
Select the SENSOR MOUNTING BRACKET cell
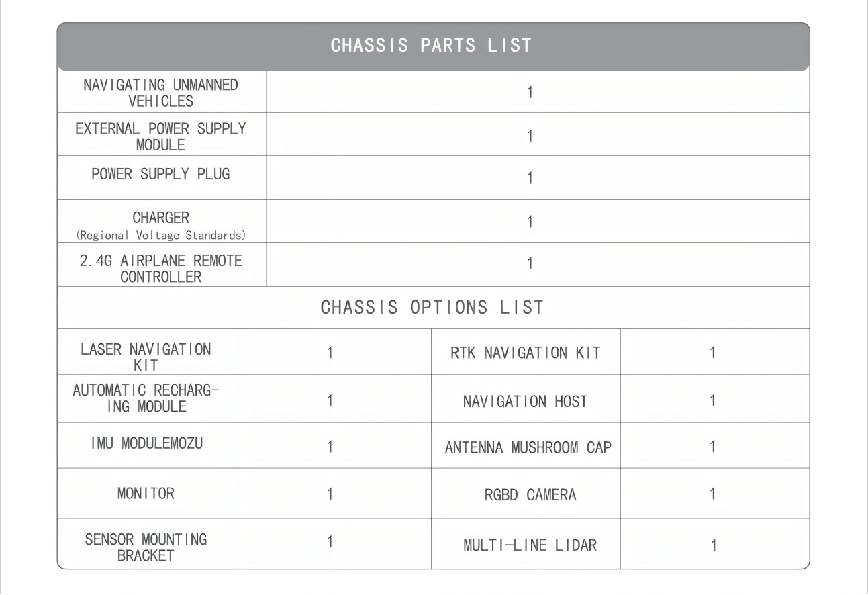click(146, 547)
